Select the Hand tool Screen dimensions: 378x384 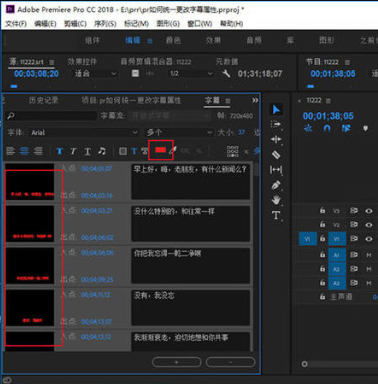tap(276, 200)
